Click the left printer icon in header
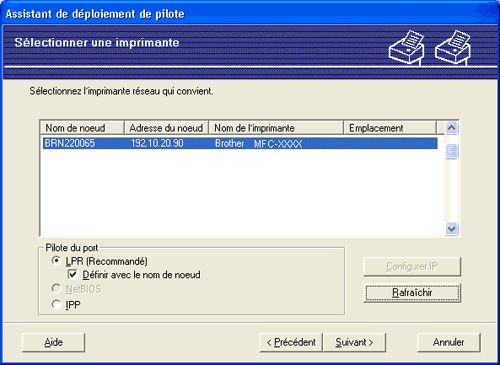500x365 pixels. click(x=406, y=48)
